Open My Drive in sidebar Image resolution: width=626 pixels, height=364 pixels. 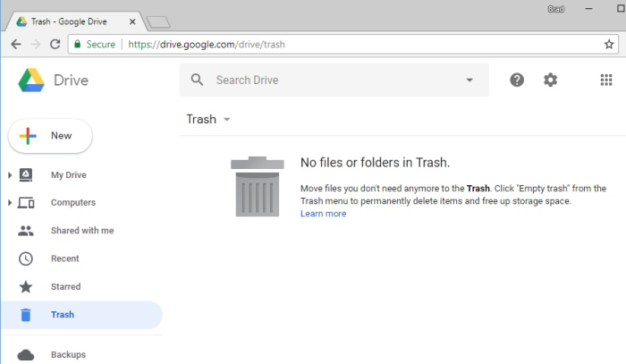[68, 174]
